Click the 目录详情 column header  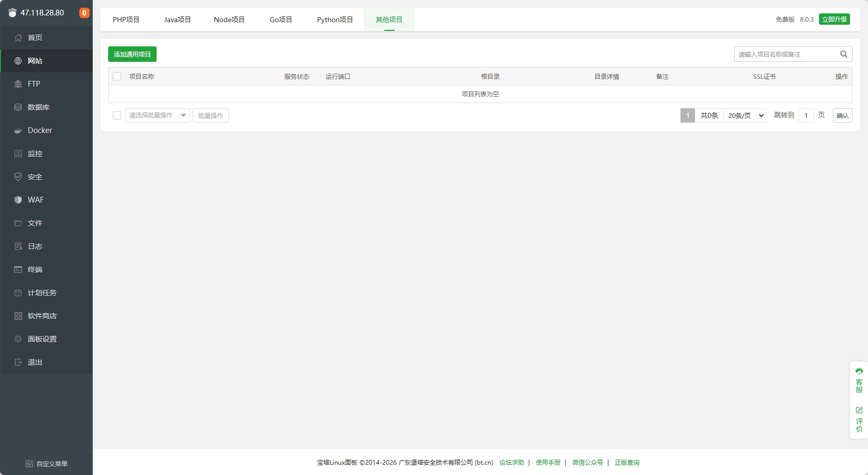click(x=607, y=76)
